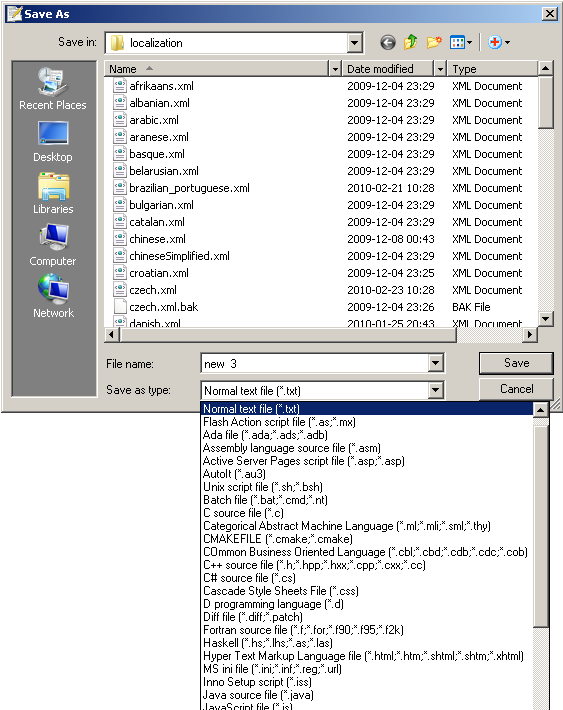Image resolution: width=563 pixels, height=710 pixels.
Task: Choose Cascade Style Sheets File type
Action: tap(281, 591)
